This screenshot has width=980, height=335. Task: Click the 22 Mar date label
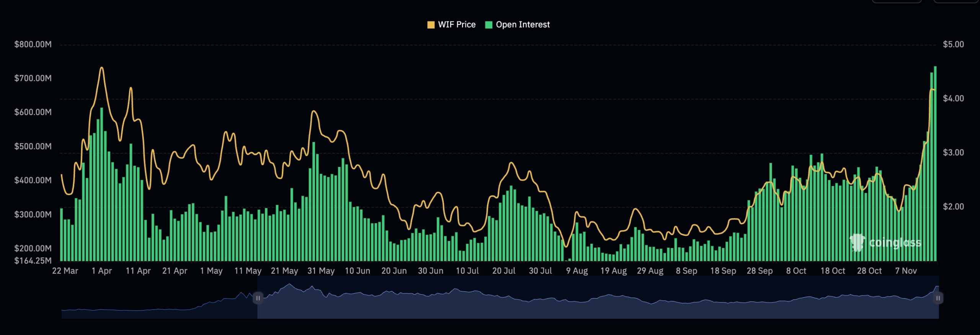(x=65, y=271)
